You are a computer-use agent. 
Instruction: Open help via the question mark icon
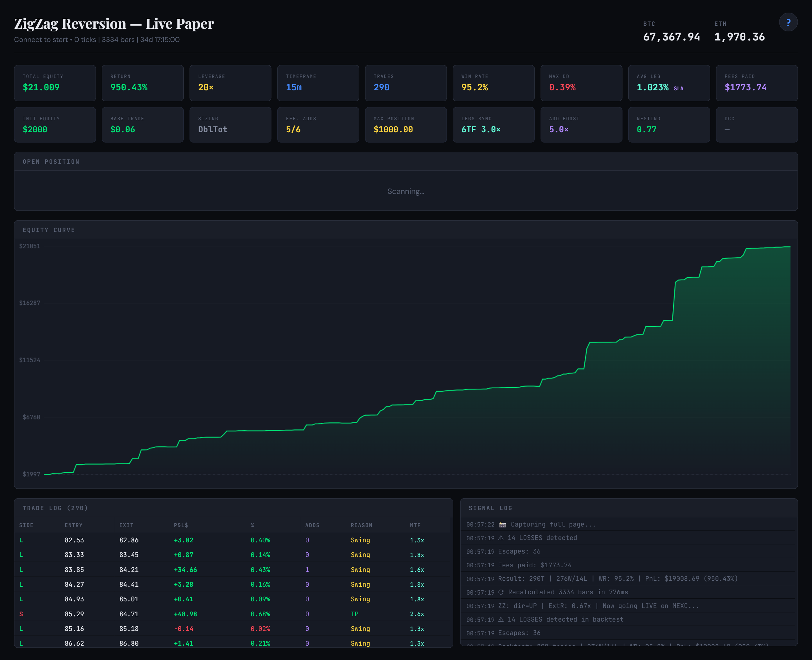pos(789,22)
